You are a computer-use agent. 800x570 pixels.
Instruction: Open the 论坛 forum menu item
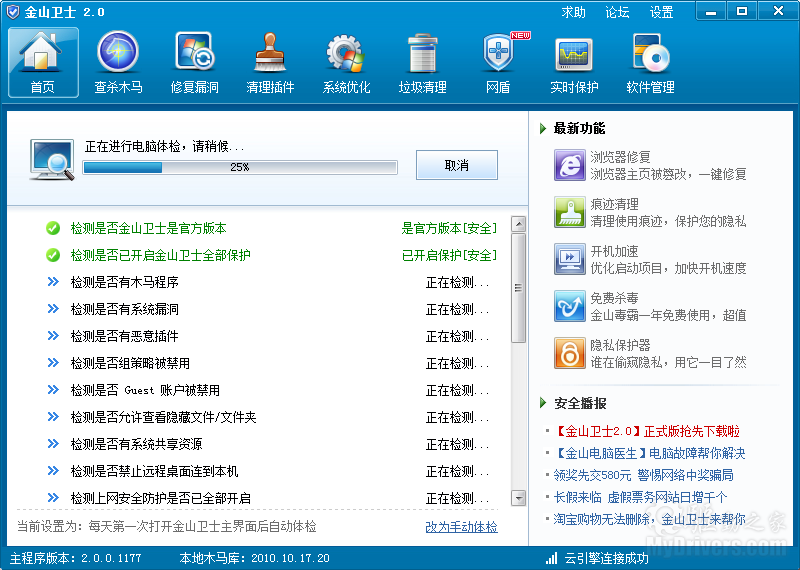[617, 12]
